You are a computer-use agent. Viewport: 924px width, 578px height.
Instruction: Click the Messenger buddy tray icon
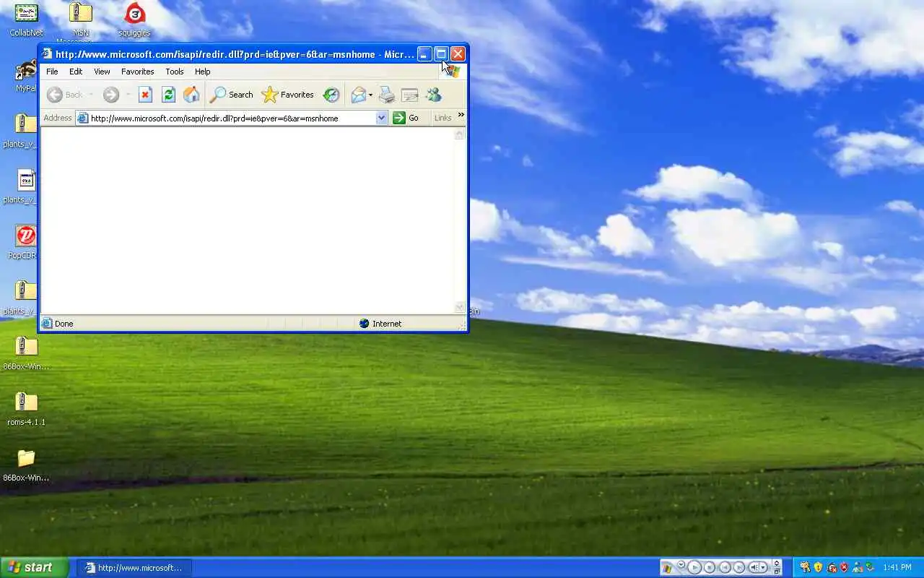coord(857,567)
